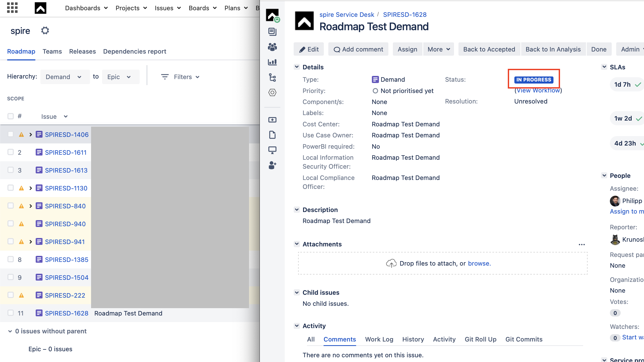
Task: Open the hexagon components icon in sidebar
Action: click(272, 92)
